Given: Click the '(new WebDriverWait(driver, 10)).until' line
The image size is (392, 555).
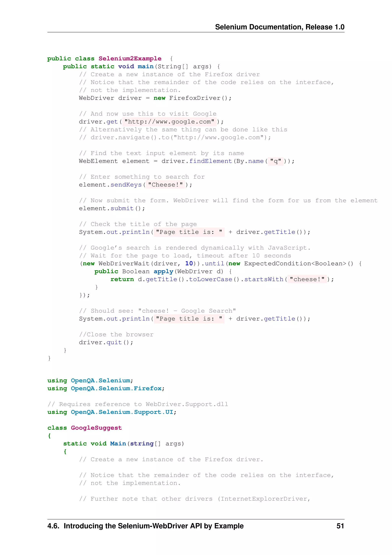Looking at the screenshot, I should [x=221, y=264].
